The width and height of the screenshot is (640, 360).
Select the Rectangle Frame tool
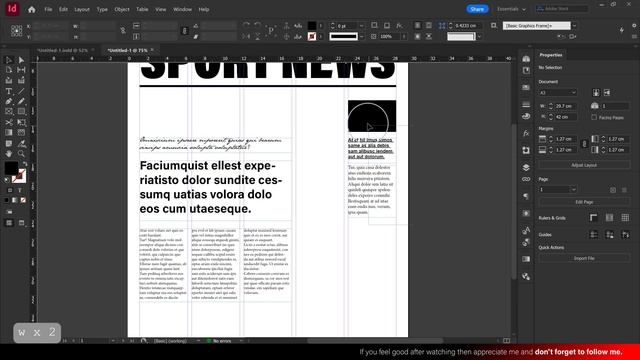(9, 111)
